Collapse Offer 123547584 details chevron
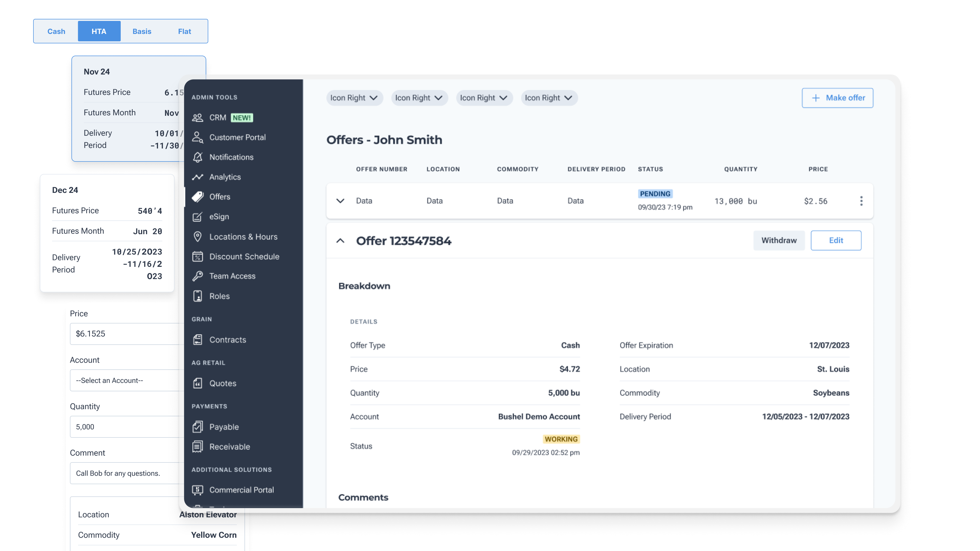Viewport: 980px width, 551px height. [x=340, y=241]
